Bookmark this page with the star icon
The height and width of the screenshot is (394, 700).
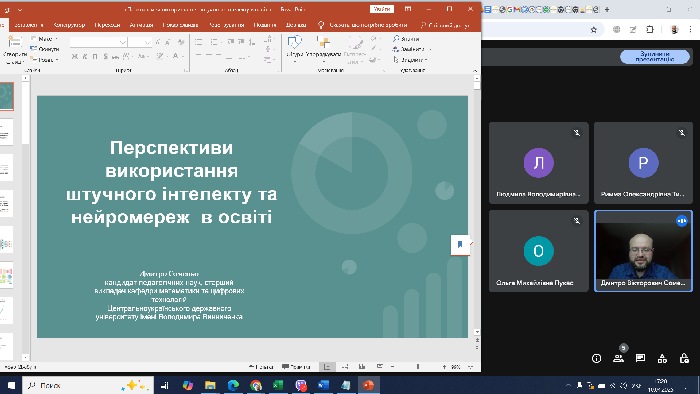[x=594, y=29]
